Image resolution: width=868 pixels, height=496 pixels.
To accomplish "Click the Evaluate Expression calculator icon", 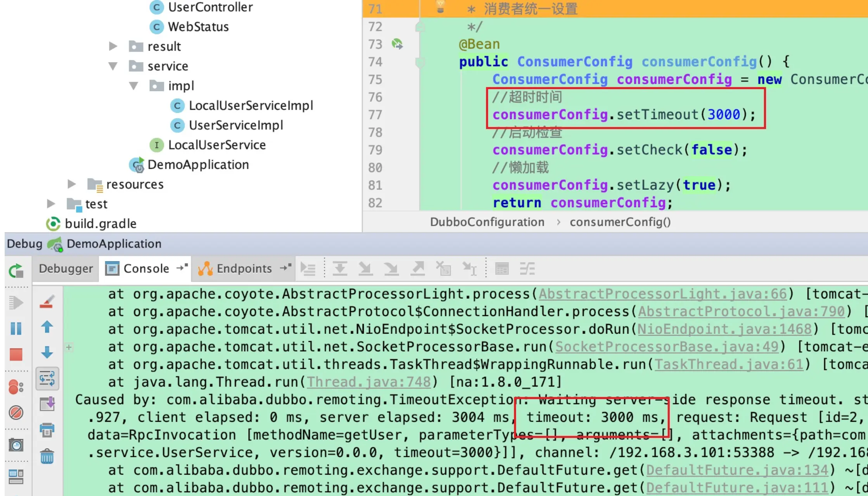I will 502,269.
